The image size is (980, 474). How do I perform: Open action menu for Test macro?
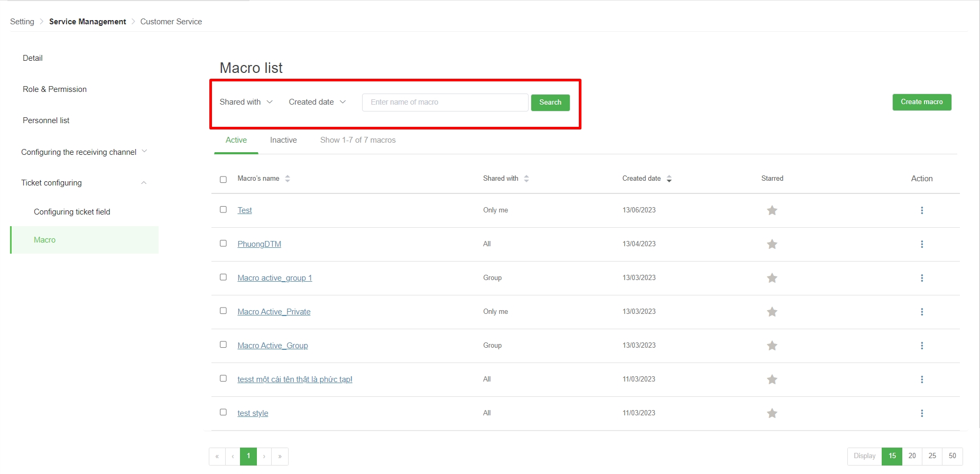(921, 210)
